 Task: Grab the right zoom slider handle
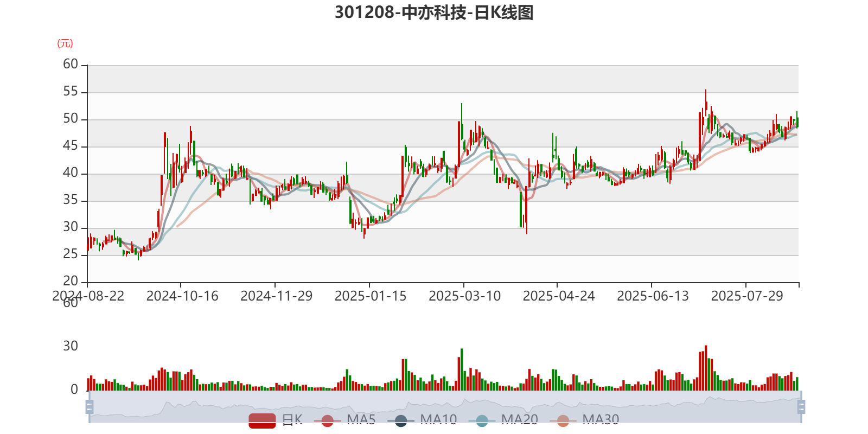801,406
